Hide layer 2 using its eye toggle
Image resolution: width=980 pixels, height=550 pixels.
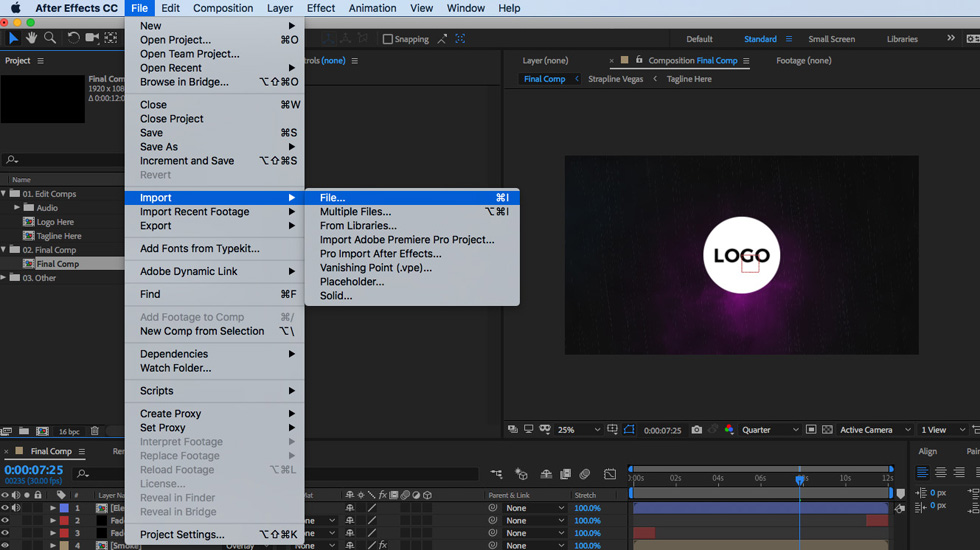pos(5,520)
